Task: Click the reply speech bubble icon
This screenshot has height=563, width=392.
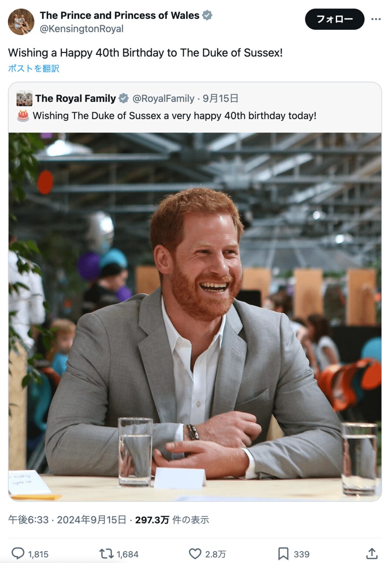Action: pyautogui.click(x=18, y=553)
